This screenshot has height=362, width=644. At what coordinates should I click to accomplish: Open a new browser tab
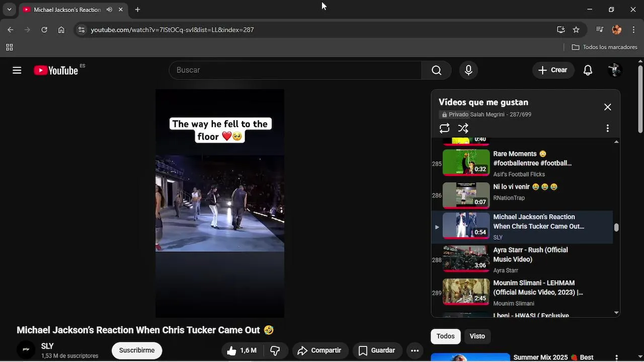[137, 10]
